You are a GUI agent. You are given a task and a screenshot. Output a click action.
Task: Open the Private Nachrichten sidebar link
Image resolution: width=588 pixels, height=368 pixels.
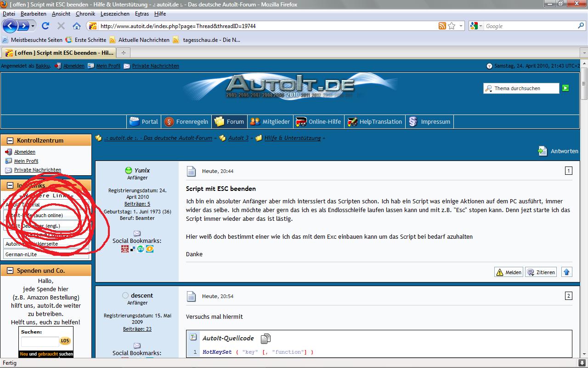pyautogui.click(x=37, y=170)
